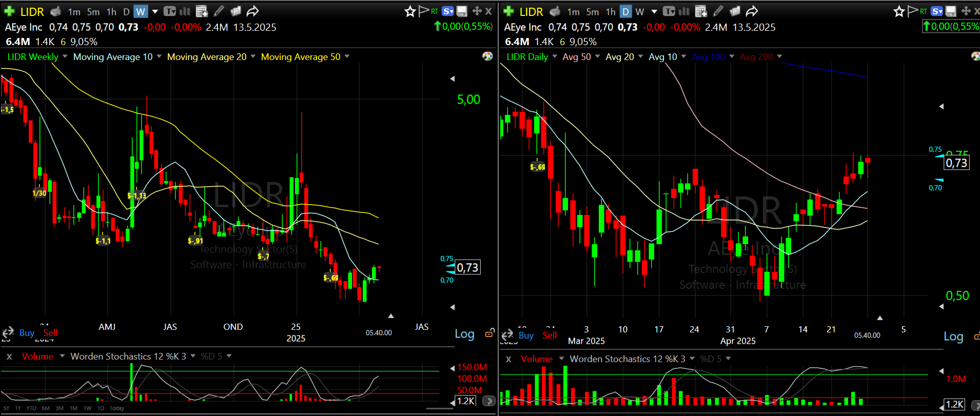Viewport: 980px width, 416px height.
Task: Open the Avg 50 dropdown in the daily chart
Action: click(x=597, y=56)
